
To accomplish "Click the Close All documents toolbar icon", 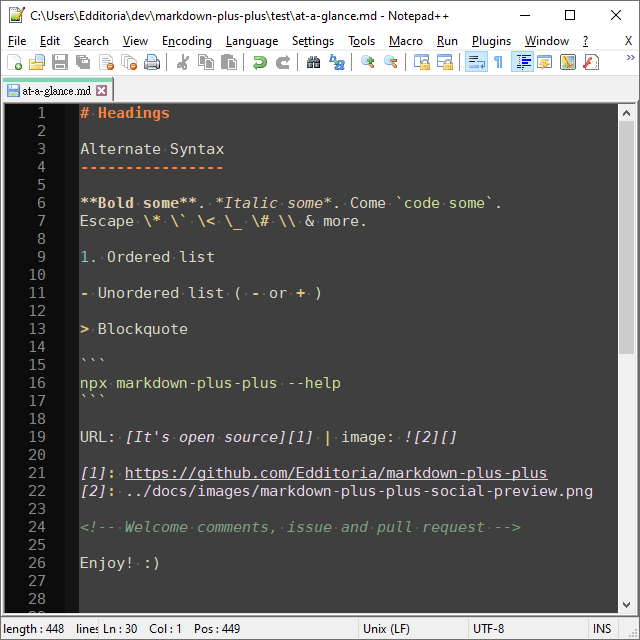I will click(129, 62).
